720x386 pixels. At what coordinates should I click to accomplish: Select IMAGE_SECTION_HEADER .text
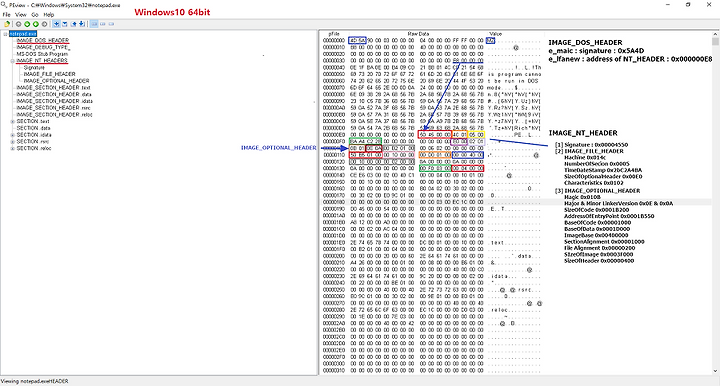point(54,88)
